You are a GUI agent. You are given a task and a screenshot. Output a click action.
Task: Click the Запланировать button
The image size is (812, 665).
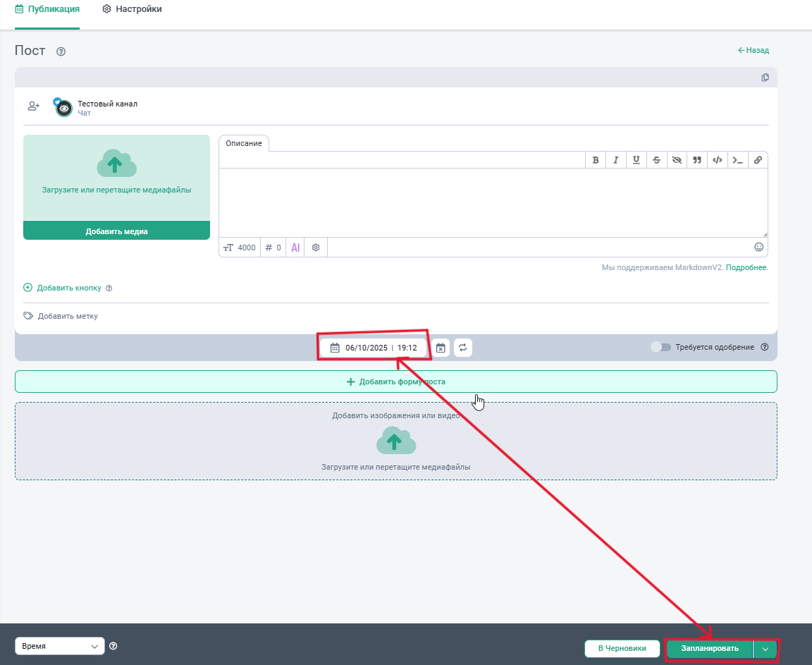709,649
